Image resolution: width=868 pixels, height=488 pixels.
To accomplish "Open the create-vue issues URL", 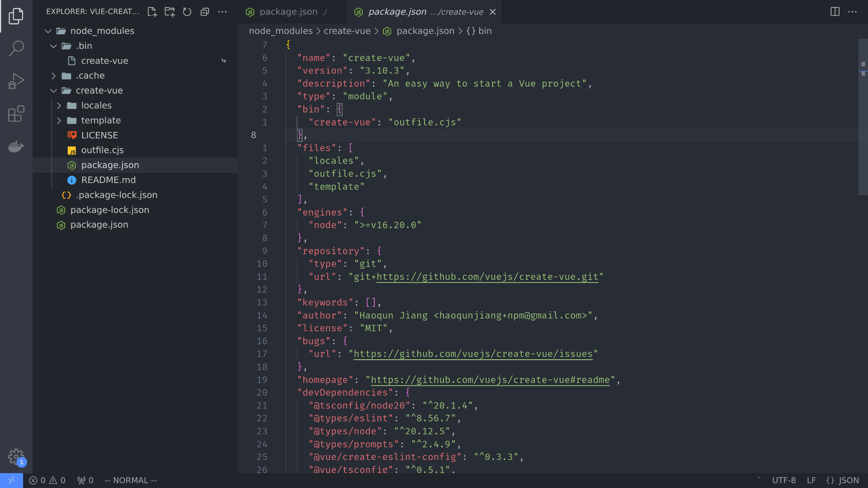I will pos(473,354).
